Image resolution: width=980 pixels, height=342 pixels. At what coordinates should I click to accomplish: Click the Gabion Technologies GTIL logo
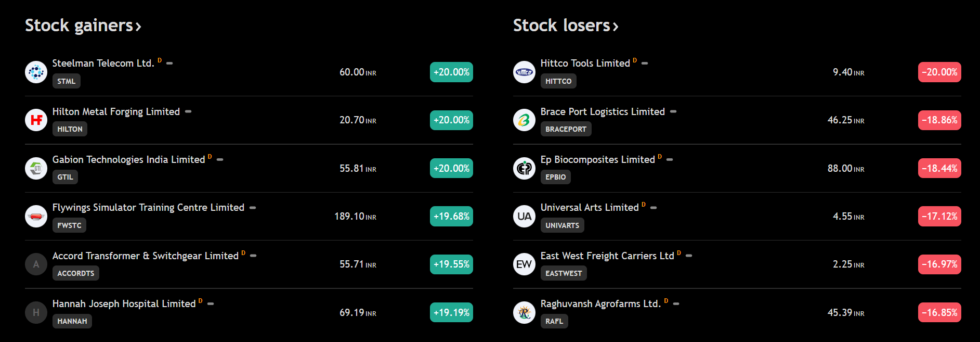tap(36, 168)
